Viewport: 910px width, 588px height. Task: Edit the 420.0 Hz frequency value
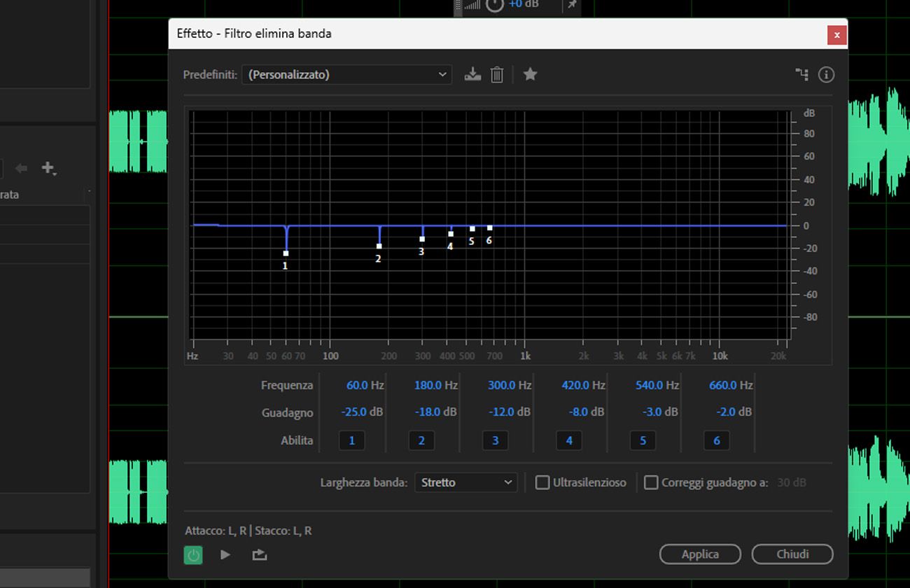click(x=579, y=385)
